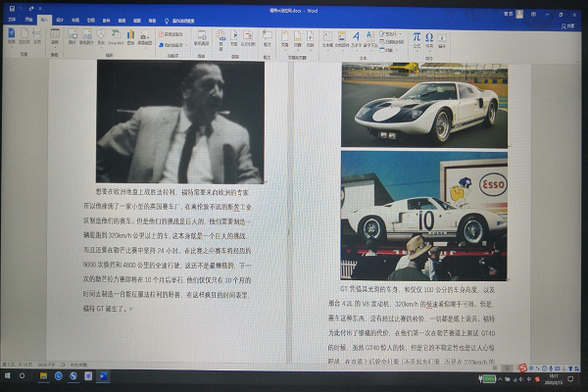Choose the WordArt (艺术字) icon
The height and width of the screenshot is (392, 588).
click(357, 36)
